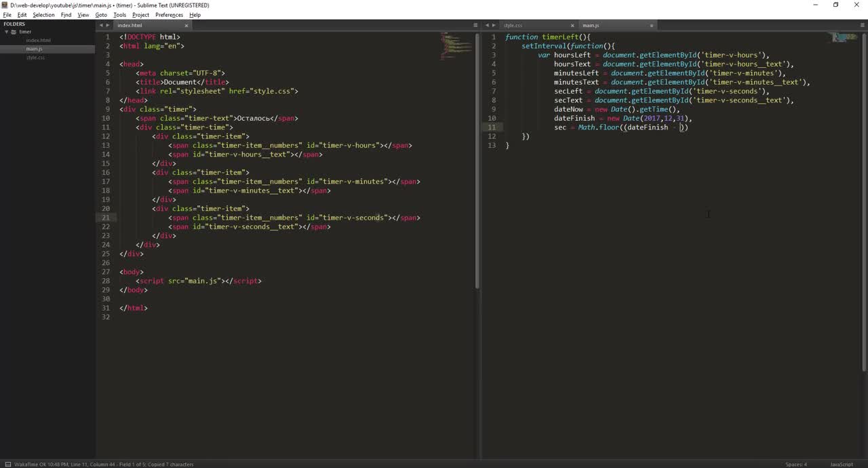Close the index.html tab
Screen dimensions: 868x468
[186, 25]
